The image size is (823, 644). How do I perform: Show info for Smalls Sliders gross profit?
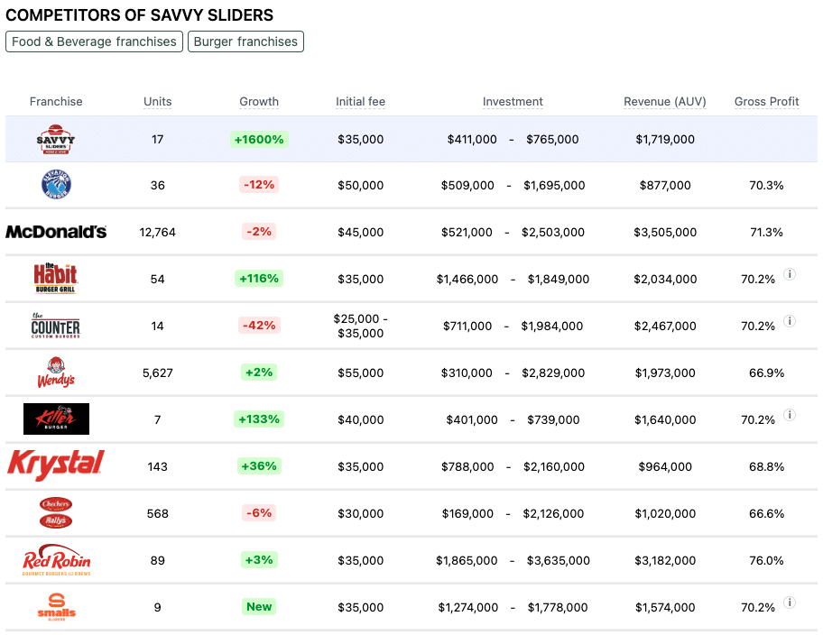790,603
